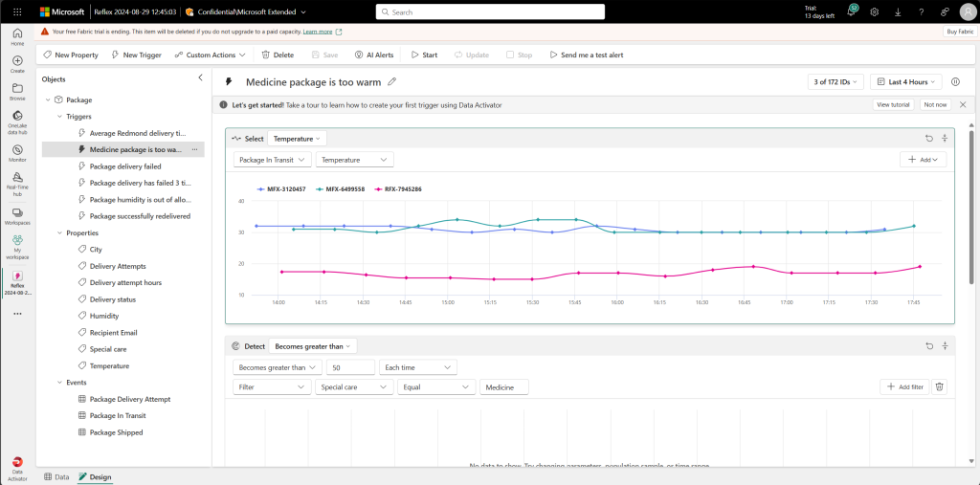Open the Last 4 Hours time range dropdown

point(905,82)
